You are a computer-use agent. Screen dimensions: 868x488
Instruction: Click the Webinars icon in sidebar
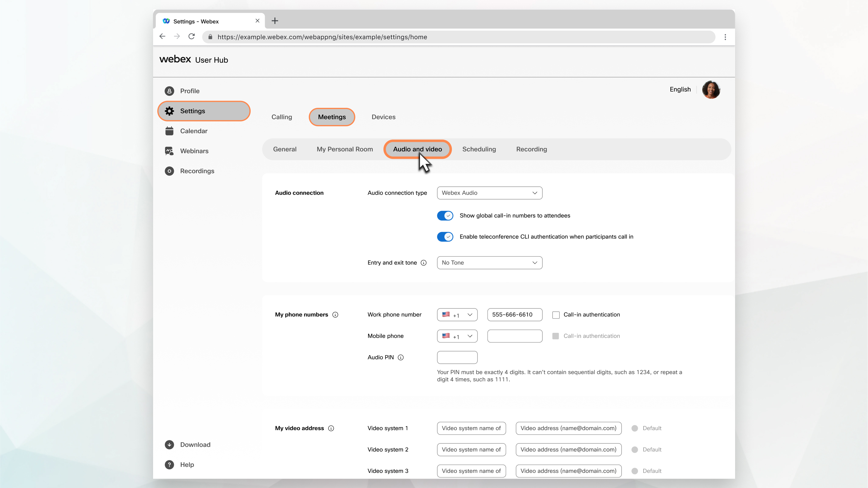pos(169,151)
